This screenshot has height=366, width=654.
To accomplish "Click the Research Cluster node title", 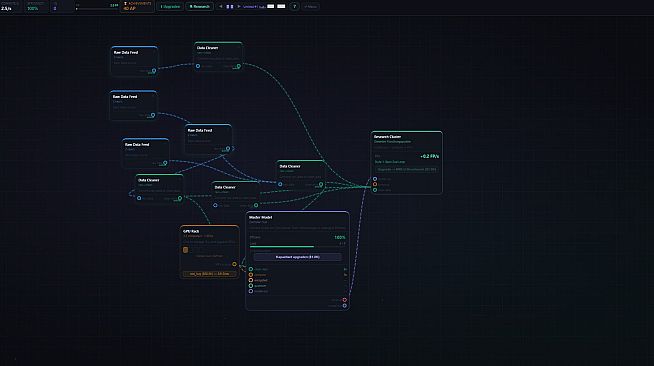I will [387, 137].
